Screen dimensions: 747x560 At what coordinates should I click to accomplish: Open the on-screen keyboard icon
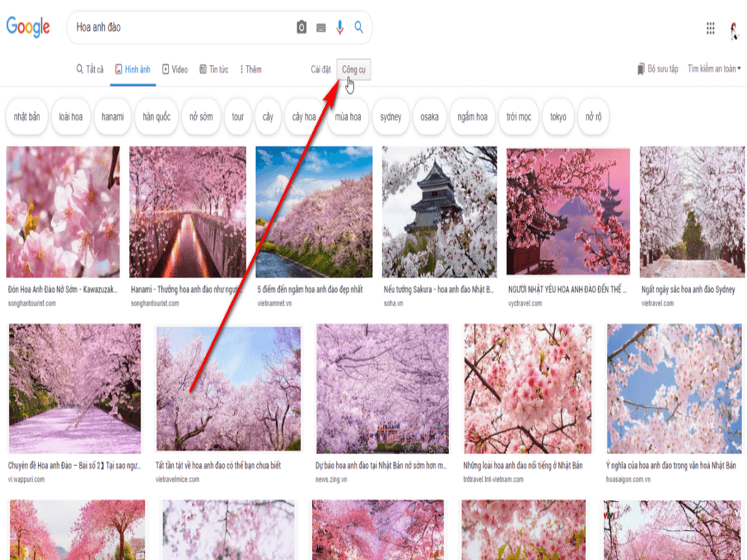click(x=321, y=28)
